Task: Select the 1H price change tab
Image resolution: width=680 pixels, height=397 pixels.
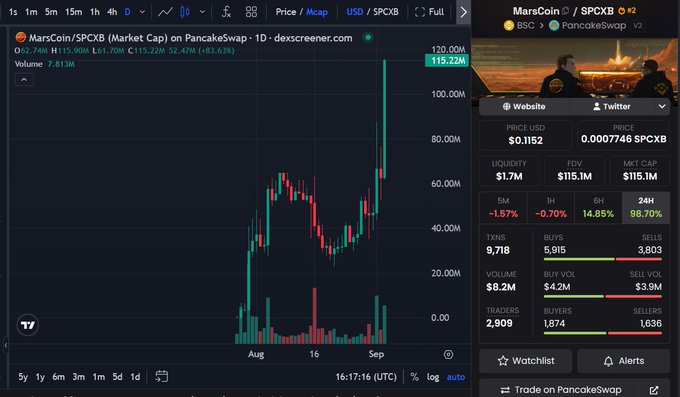Action: [x=550, y=208]
